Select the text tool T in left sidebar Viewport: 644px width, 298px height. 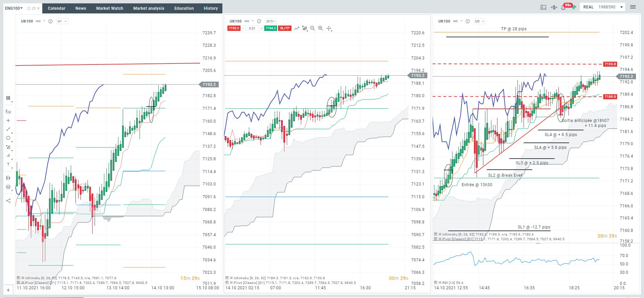(x=8, y=164)
